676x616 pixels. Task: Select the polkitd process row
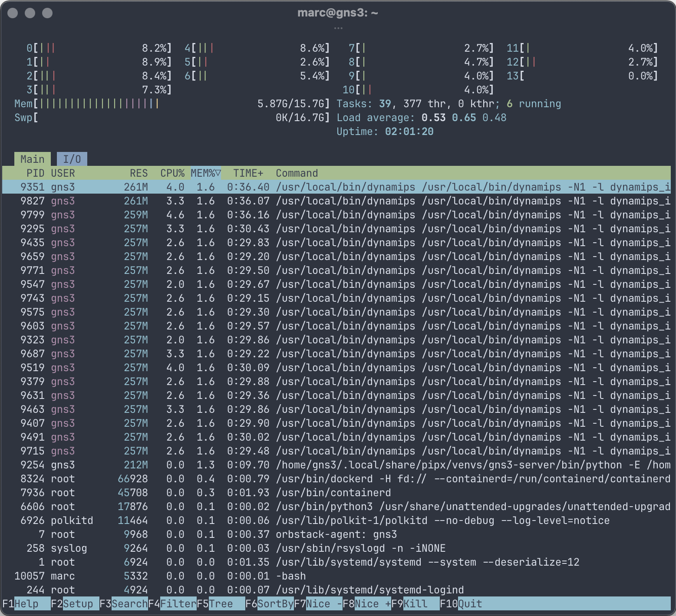[336, 520]
